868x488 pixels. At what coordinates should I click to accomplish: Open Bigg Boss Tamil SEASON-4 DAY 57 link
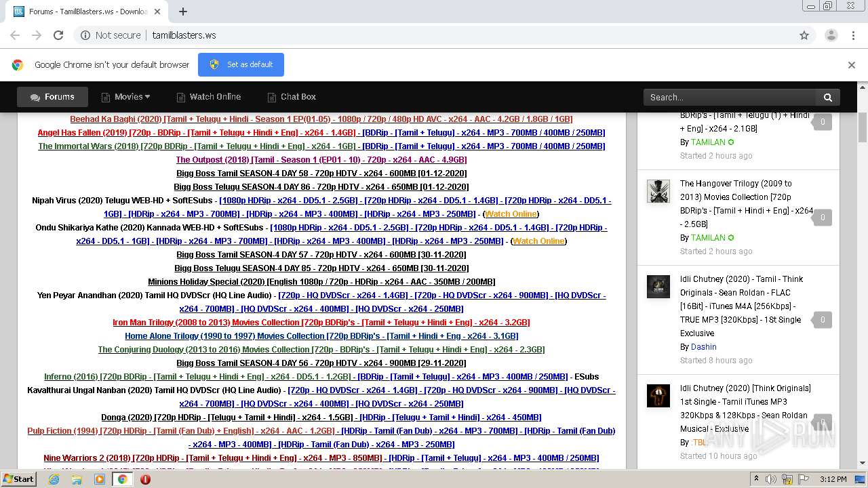tap(321, 254)
